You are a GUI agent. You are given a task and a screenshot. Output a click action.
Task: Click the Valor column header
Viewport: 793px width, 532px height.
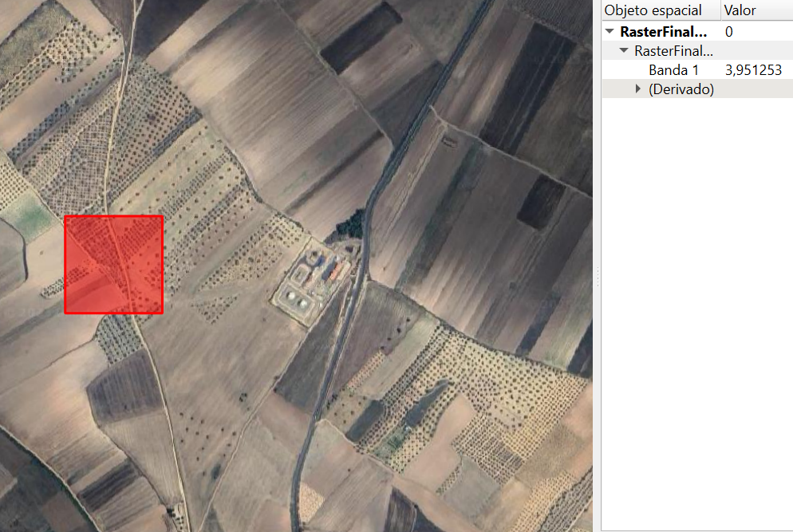pyautogui.click(x=740, y=10)
